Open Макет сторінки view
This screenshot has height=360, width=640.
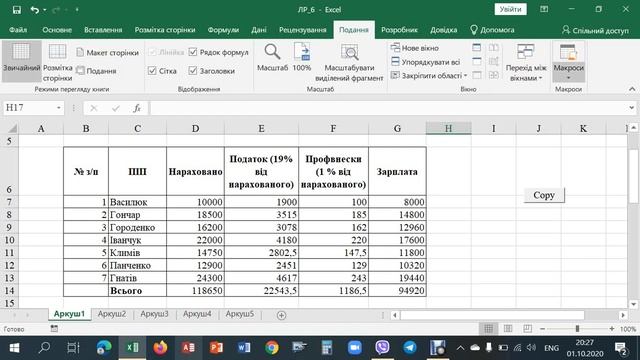(108, 53)
